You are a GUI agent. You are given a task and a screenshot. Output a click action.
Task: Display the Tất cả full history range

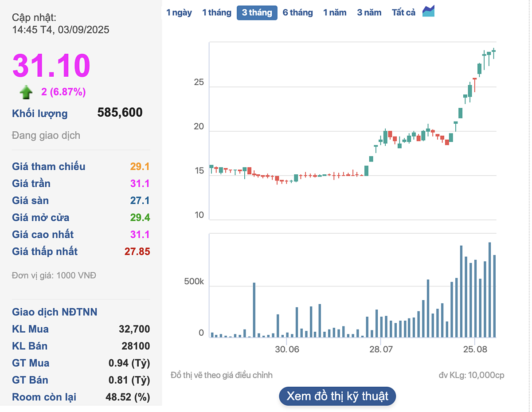pyautogui.click(x=403, y=12)
